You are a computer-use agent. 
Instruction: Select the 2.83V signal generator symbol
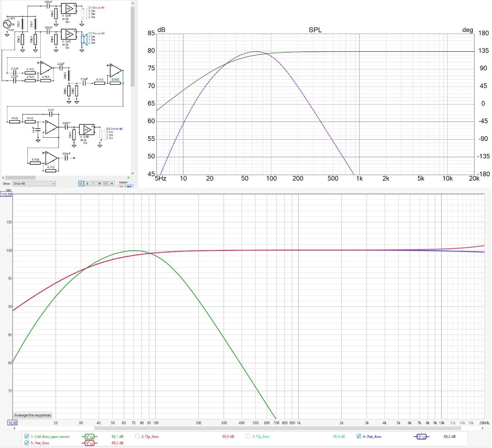pos(7,24)
